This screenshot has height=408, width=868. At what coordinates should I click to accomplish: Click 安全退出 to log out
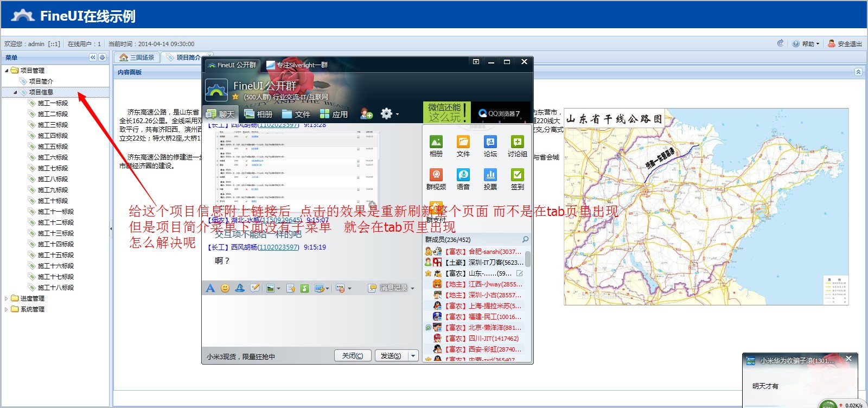pos(845,44)
